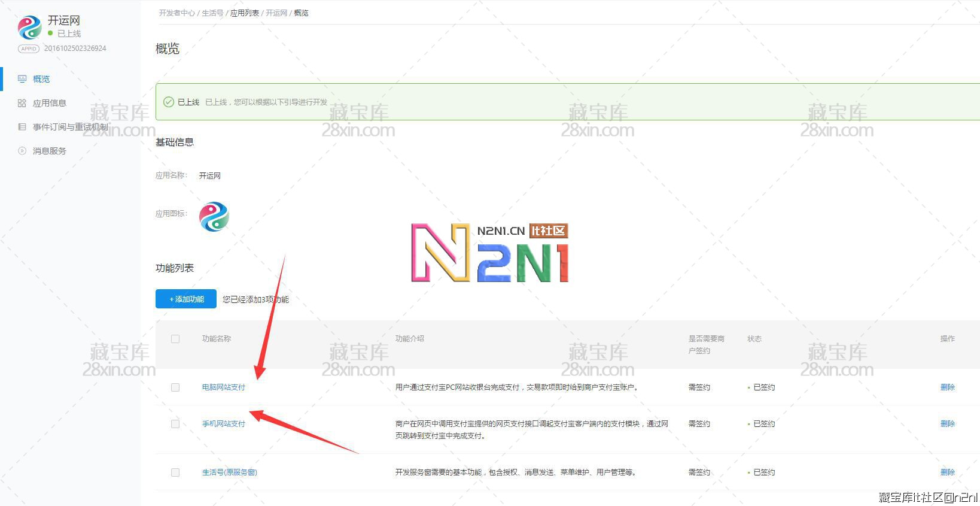Check the box for 手机网站支付 row
980x506 pixels.
tap(175, 424)
